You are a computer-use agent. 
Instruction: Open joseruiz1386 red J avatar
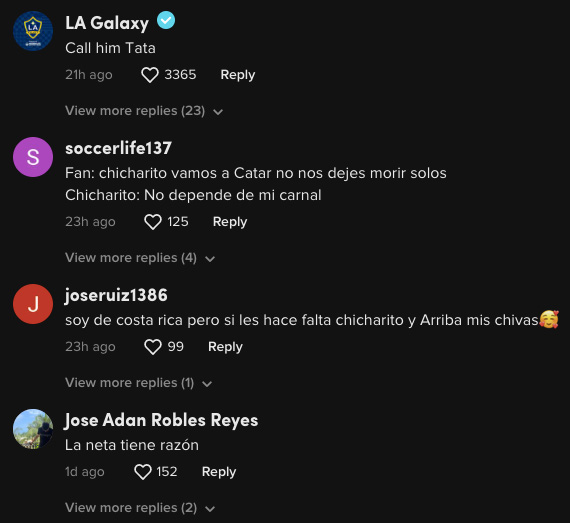(x=33, y=304)
